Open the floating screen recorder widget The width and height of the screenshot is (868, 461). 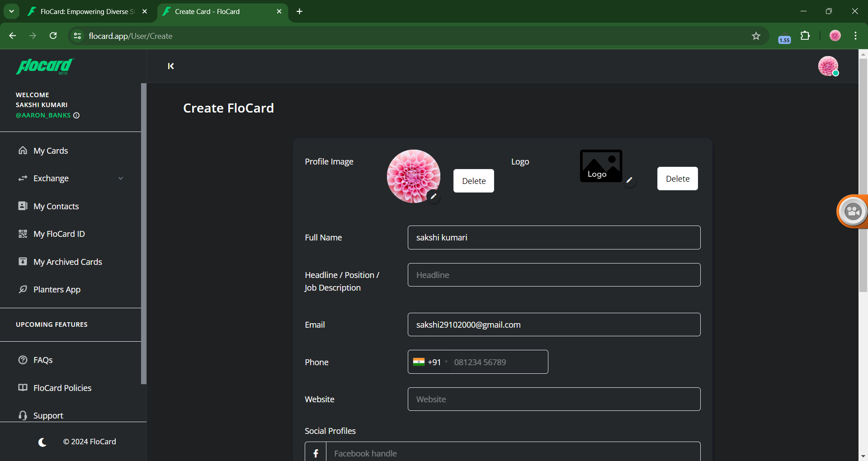point(853,211)
